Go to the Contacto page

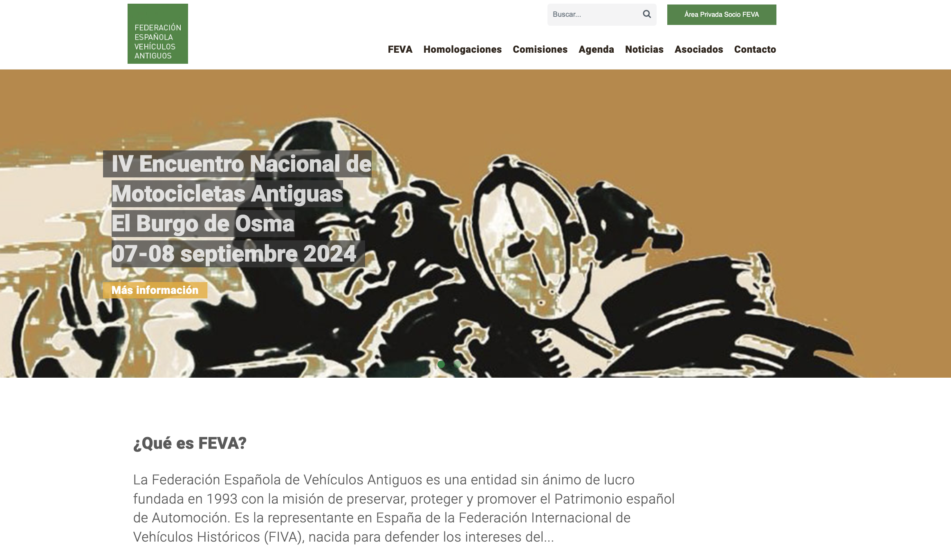coord(755,49)
